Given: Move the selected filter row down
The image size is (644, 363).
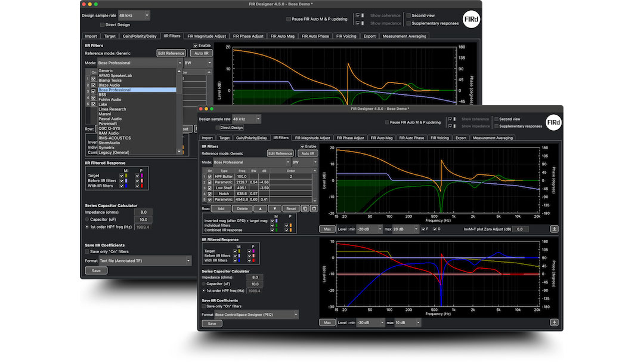Looking at the screenshot, I should coord(275,208).
